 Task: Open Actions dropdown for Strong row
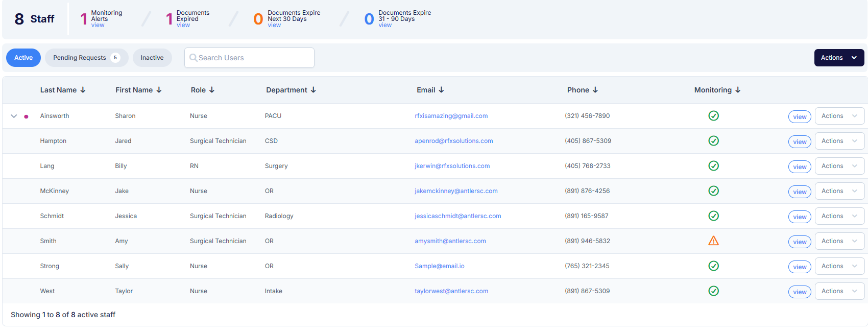(x=839, y=266)
